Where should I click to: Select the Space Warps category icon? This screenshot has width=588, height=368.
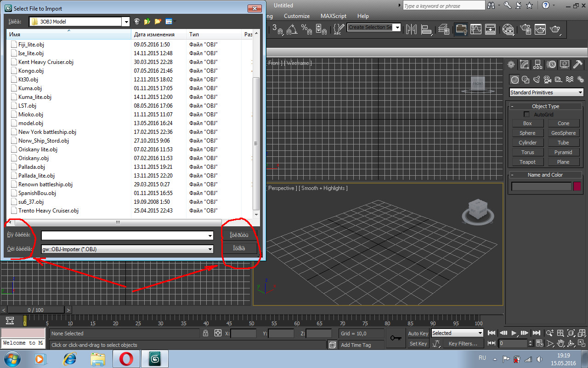569,80
